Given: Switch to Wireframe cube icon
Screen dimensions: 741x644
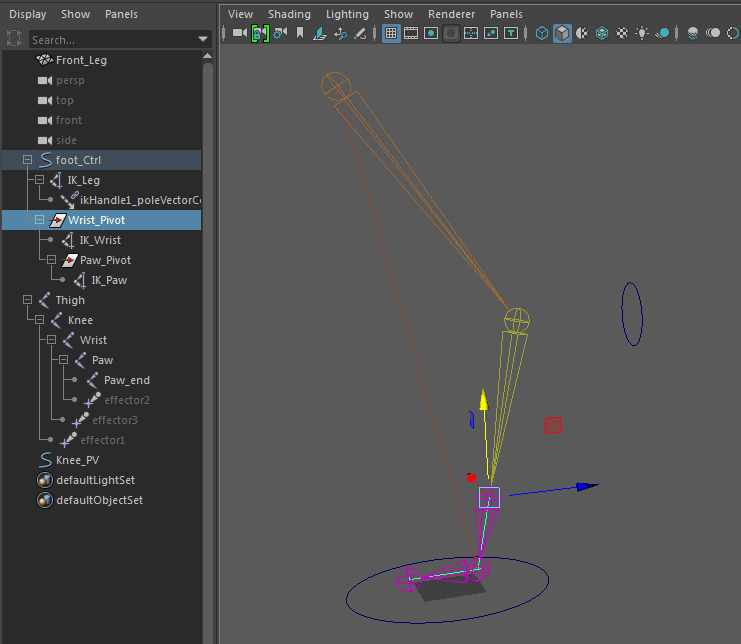Looking at the screenshot, I should tap(542, 33).
